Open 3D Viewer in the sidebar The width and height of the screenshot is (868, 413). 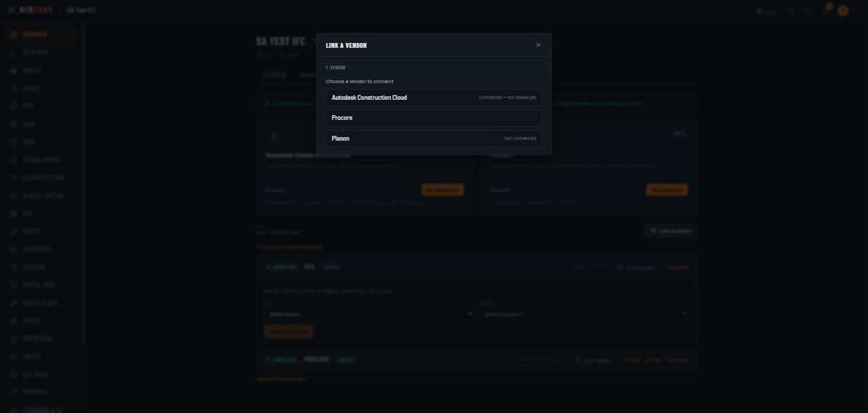click(40, 53)
